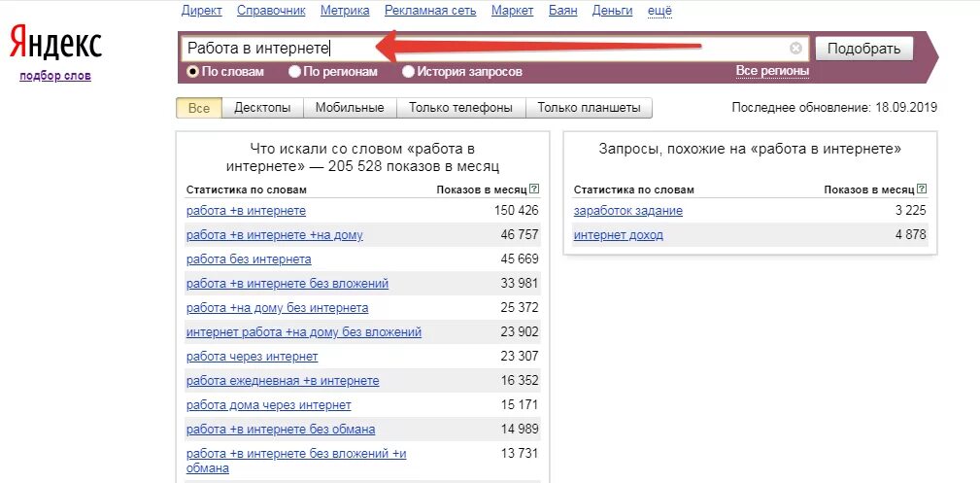Open 'работа +в интернете +на дому' link
The height and width of the screenshot is (483, 980).
274,235
